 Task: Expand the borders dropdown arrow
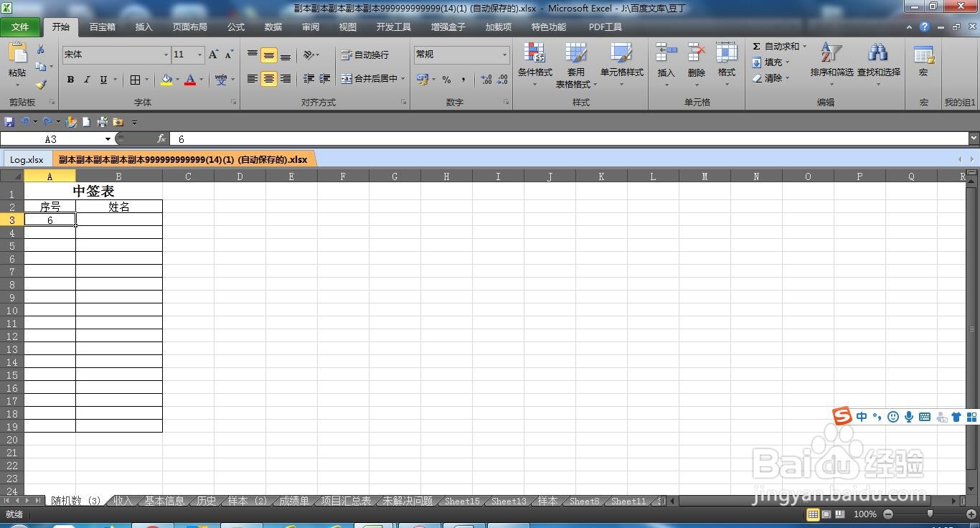(146, 79)
